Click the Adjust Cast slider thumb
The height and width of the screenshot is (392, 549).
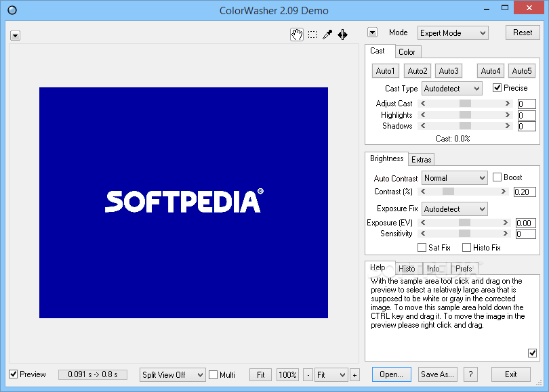(465, 104)
